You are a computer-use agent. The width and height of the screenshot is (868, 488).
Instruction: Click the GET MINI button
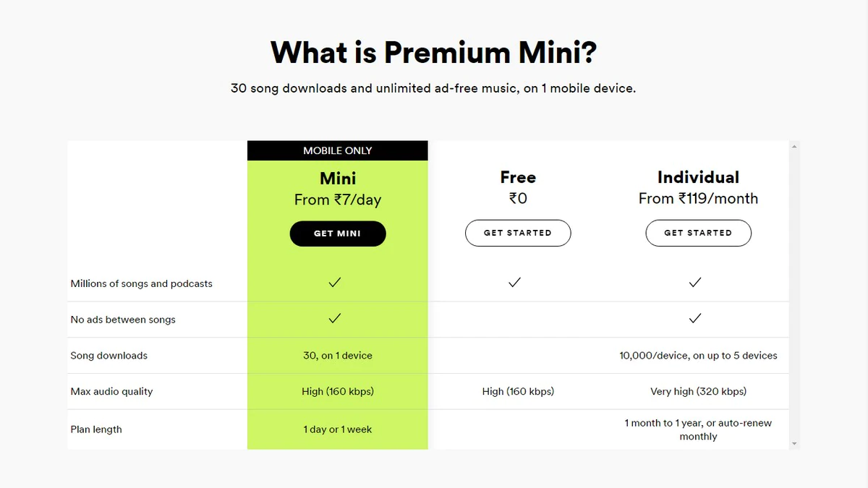(x=337, y=234)
